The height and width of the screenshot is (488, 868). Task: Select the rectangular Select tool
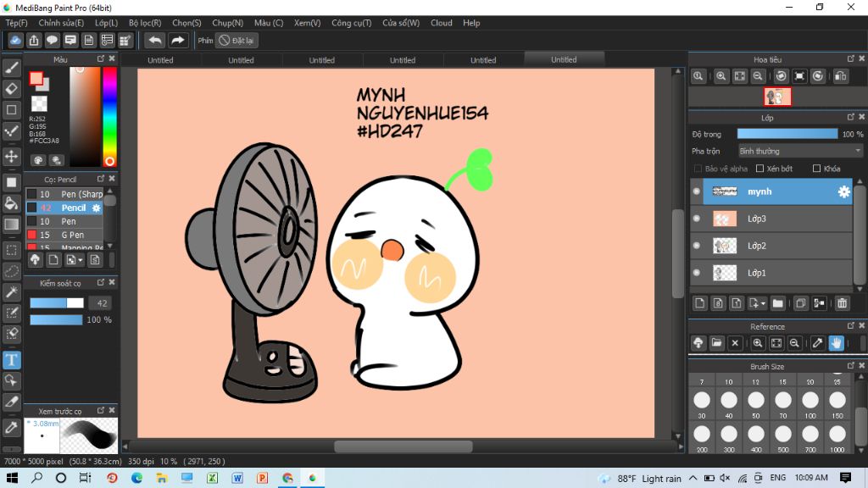[x=11, y=250]
